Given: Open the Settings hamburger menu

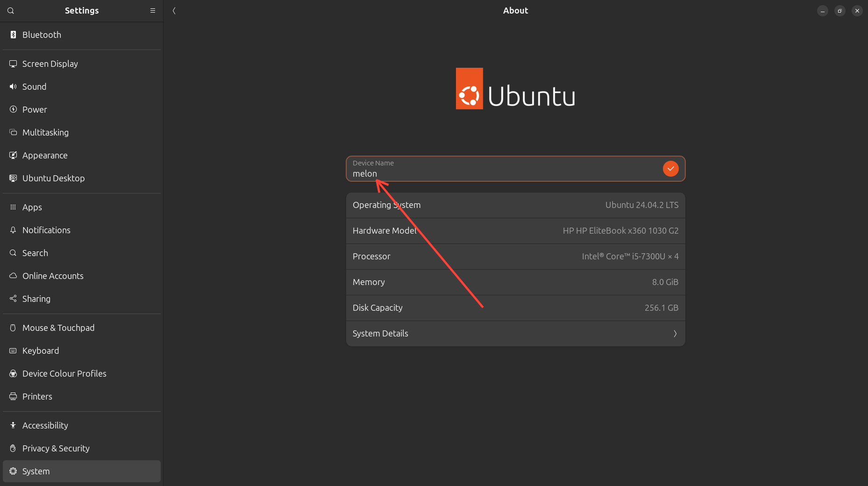Looking at the screenshot, I should [x=152, y=11].
